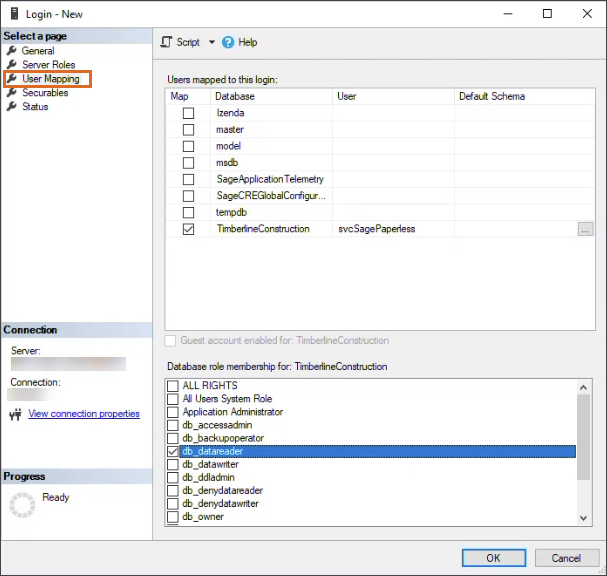The height and width of the screenshot is (576, 607).
Task: Enable the db_datawriter role checkbox
Action: (173, 465)
